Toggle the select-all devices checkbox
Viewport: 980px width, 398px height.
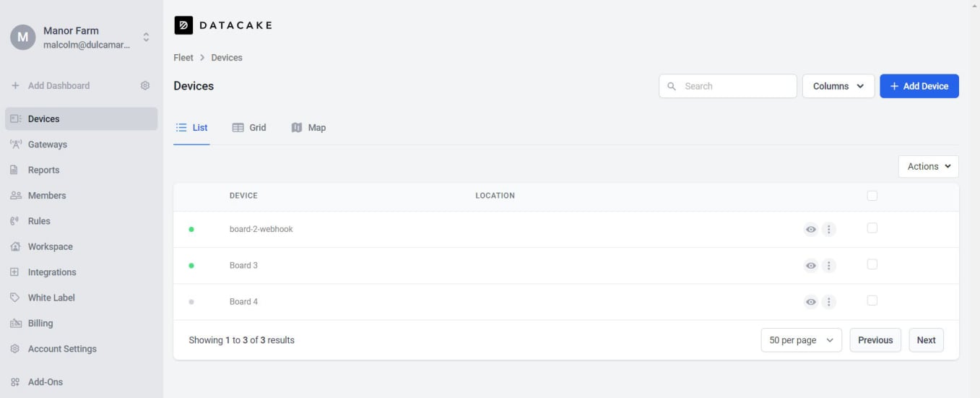click(872, 196)
